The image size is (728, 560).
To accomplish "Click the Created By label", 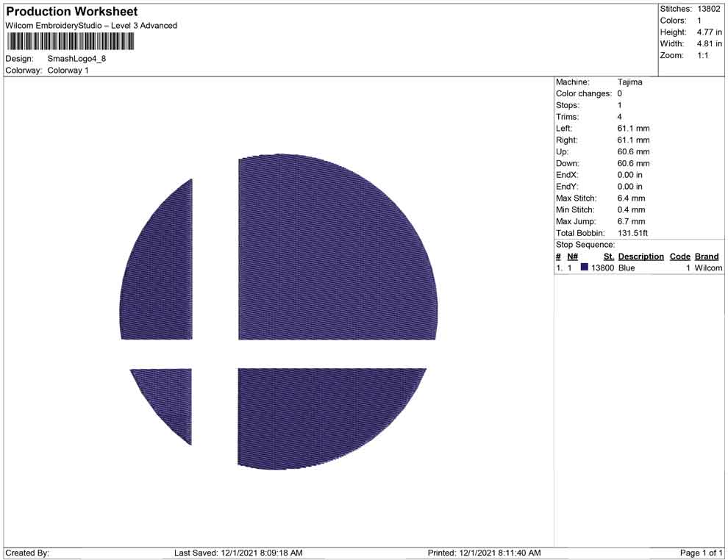I will (x=27, y=553).
